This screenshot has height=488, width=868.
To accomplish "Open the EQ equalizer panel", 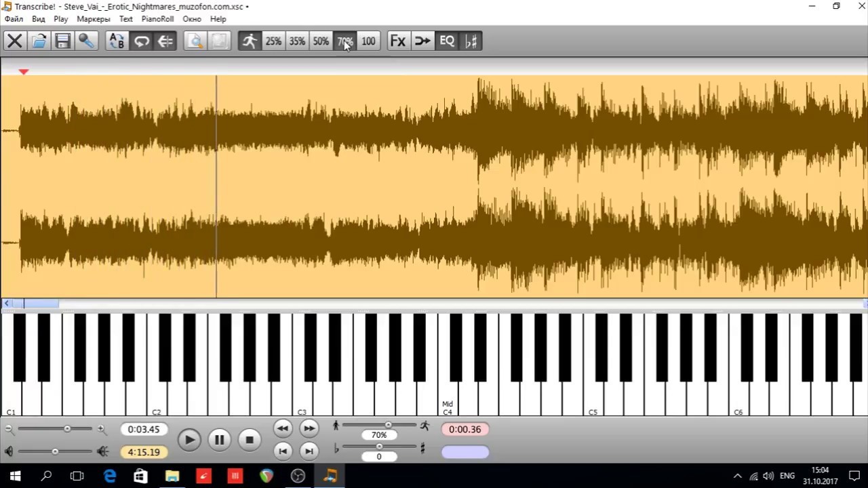I will [x=446, y=41].
